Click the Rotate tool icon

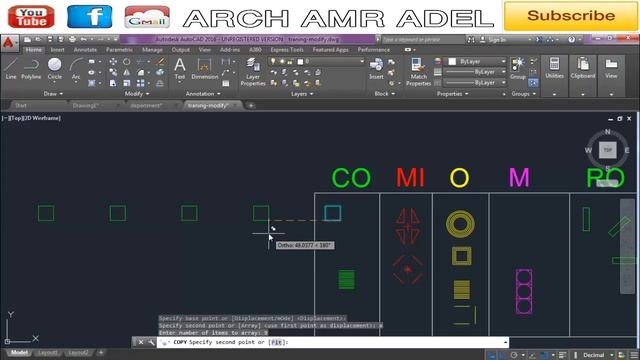[127, 62]
